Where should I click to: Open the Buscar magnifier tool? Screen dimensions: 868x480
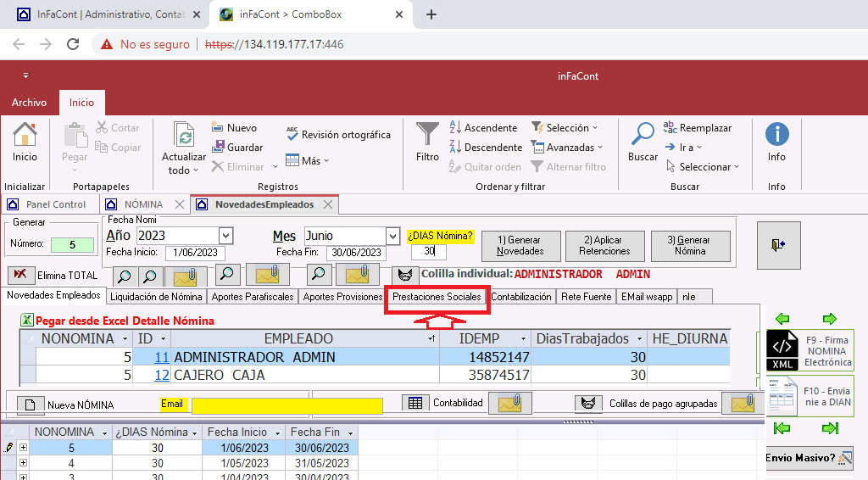coord(643,134)
